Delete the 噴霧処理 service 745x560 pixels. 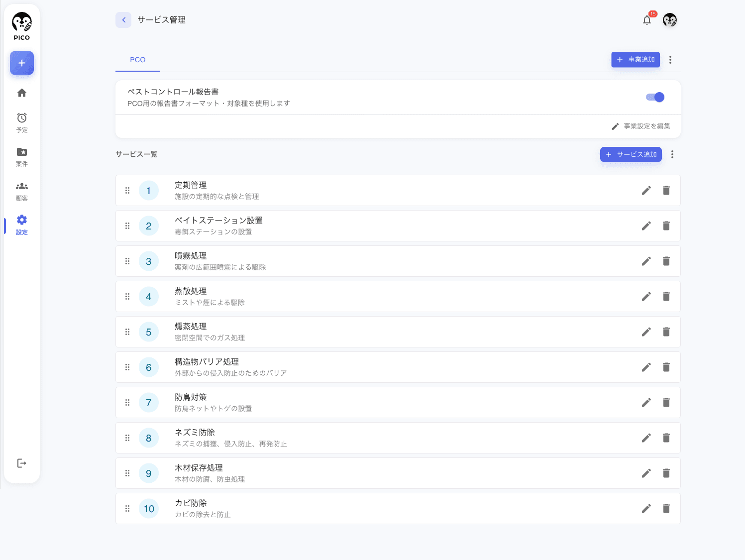pos(666,261)
